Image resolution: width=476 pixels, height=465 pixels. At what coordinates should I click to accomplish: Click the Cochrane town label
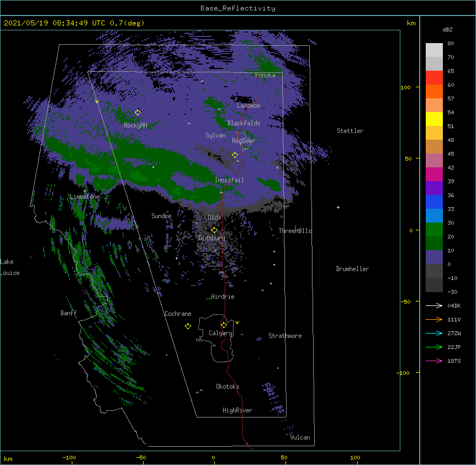pyautogui.click(x=178, y=314)
